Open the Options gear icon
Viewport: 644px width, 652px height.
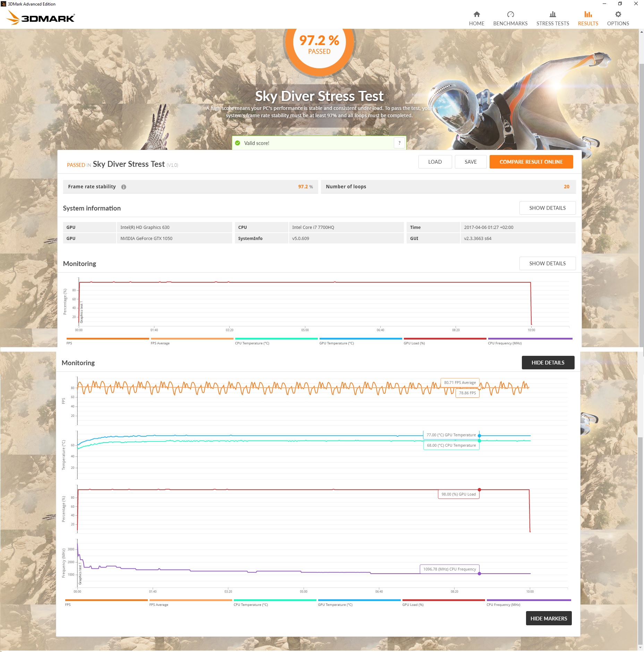coord(618,14)
